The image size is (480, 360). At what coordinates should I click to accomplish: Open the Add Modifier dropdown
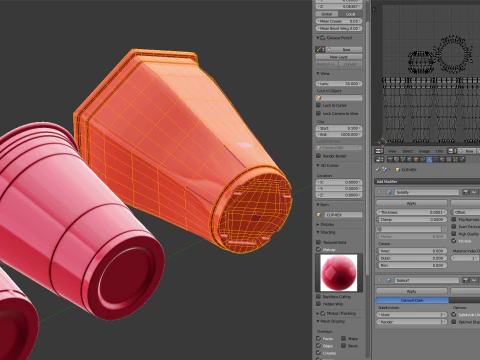tap(427, 182)
